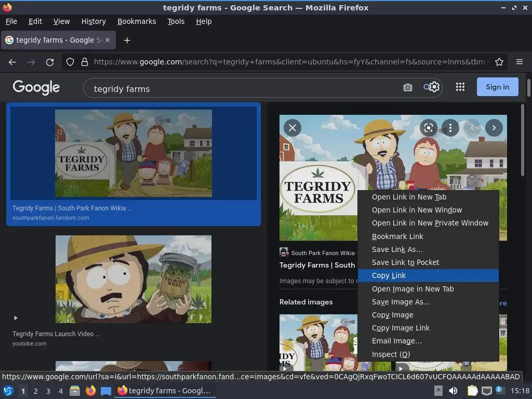Click the first related image thumbnail

(x=318, y=343)
